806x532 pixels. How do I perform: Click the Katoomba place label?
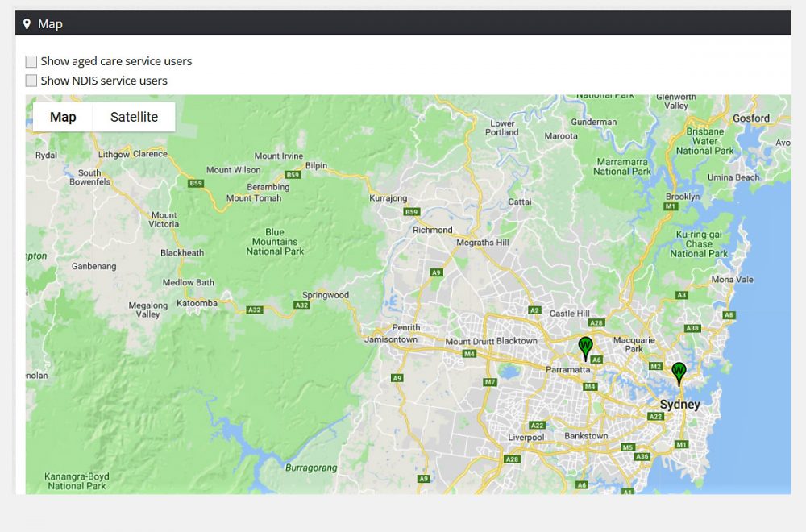coord(197,303)
